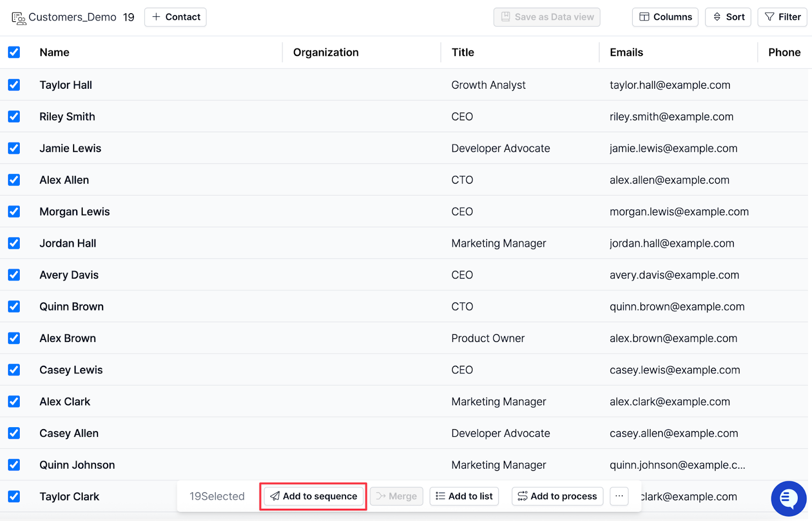Click the Customers_Demo list icon

(19, 18)
